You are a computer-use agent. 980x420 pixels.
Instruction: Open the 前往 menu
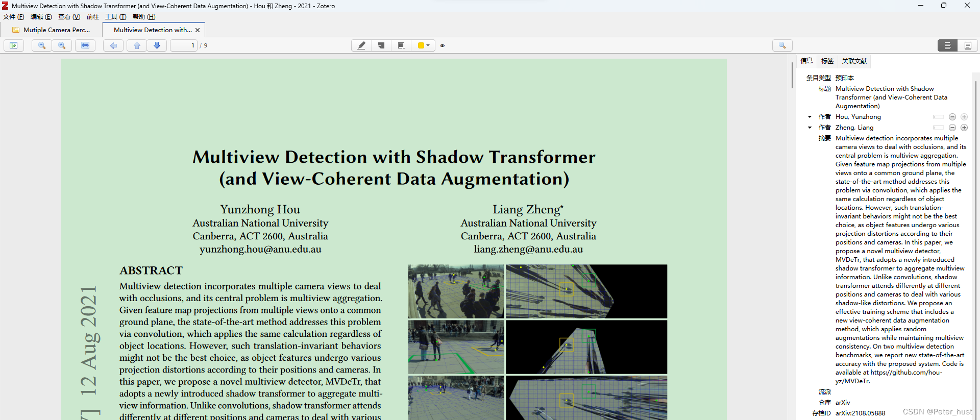[93, 17]
